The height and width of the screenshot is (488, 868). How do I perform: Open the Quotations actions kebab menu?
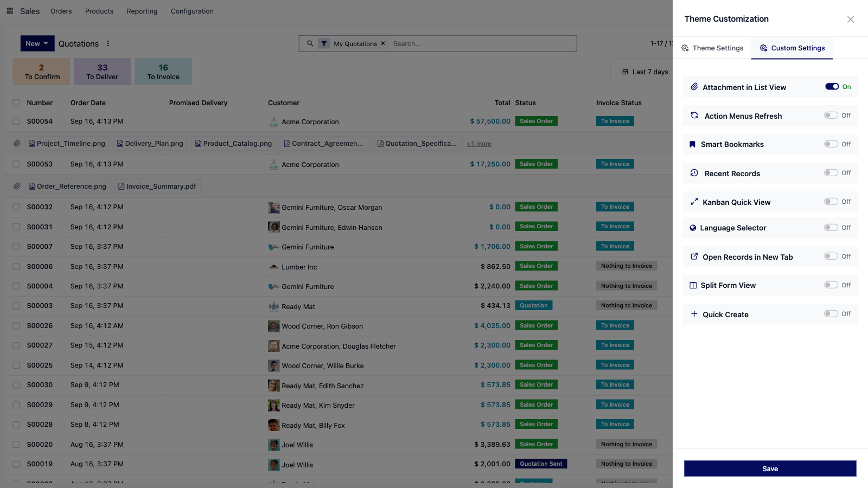tap(108, 43)
